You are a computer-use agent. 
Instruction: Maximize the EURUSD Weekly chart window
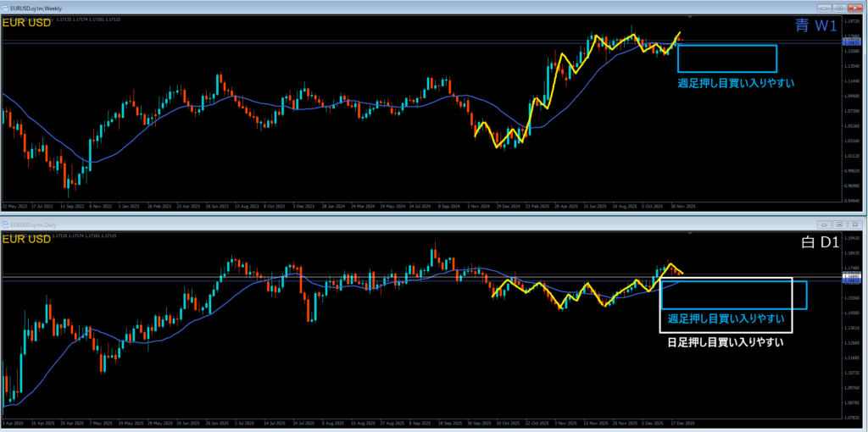point(839,7)
